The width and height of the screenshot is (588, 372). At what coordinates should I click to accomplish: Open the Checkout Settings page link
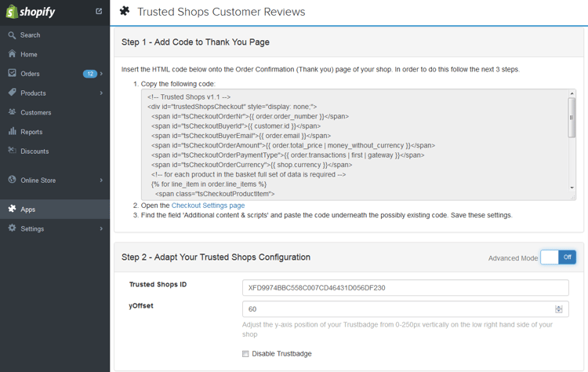tap(208, 206)
